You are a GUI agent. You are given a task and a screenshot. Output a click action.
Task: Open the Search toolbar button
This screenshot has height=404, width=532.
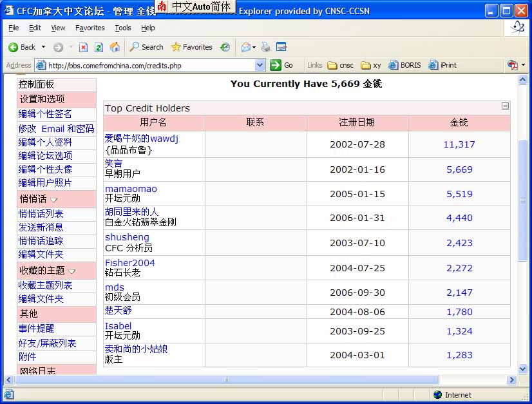point(146,47)
